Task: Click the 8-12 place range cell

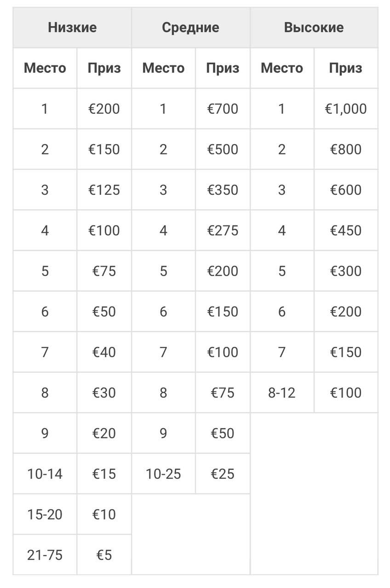Action: click(x=282, y=393)
